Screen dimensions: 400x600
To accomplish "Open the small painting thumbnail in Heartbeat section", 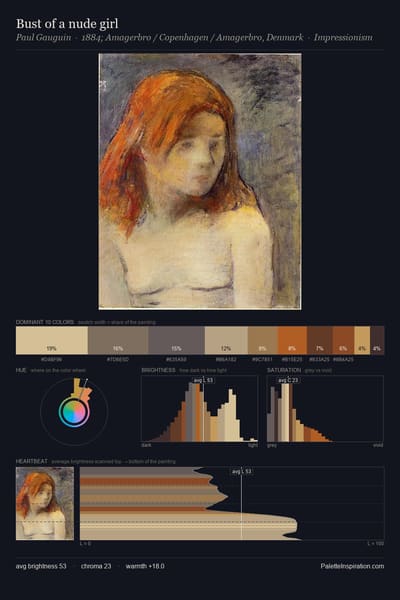I will [45, 503].
